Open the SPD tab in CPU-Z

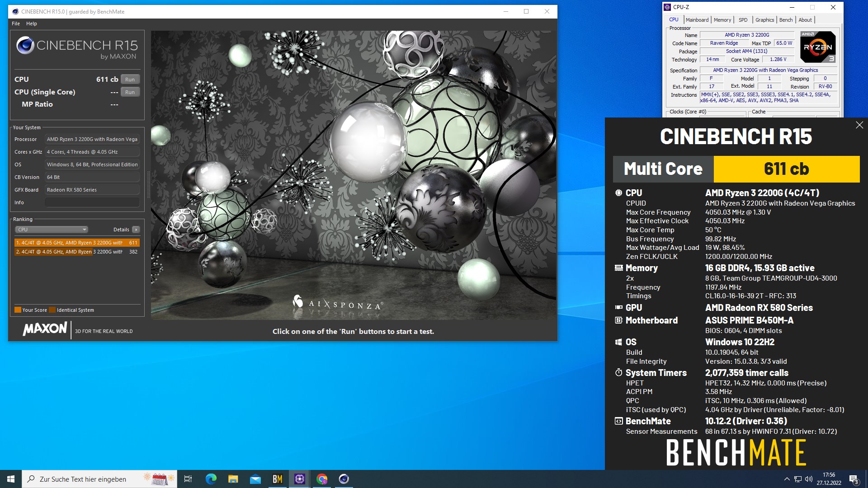743,20
